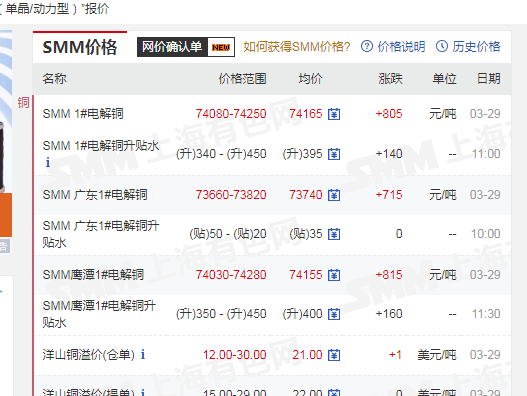Open calendar icon beside (升)395 average

[334, 154]
